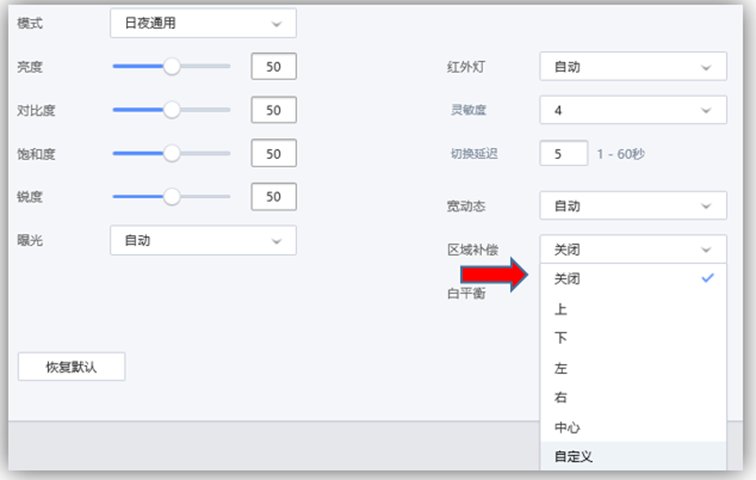The height and width of the screenshot is (480, 756).
Task: Collapse the 区域补偿 dropdown
Action: [x=632, y=249]
